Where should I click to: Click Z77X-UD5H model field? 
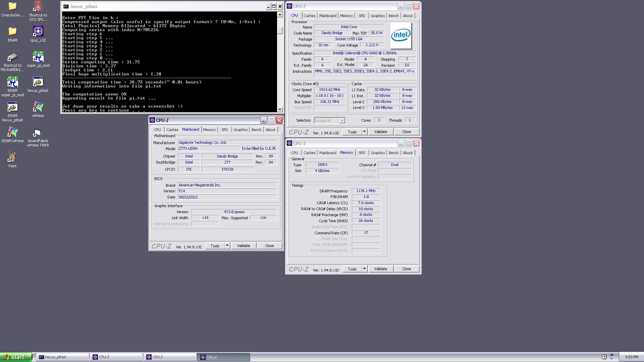[x=209, y=148]
